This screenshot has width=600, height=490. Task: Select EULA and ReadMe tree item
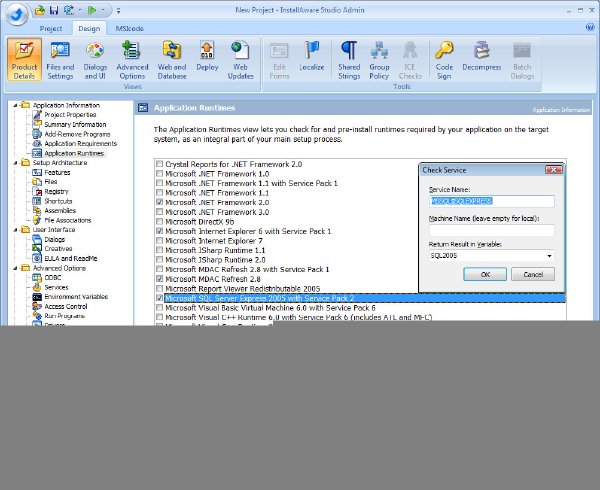pos(71,259)
